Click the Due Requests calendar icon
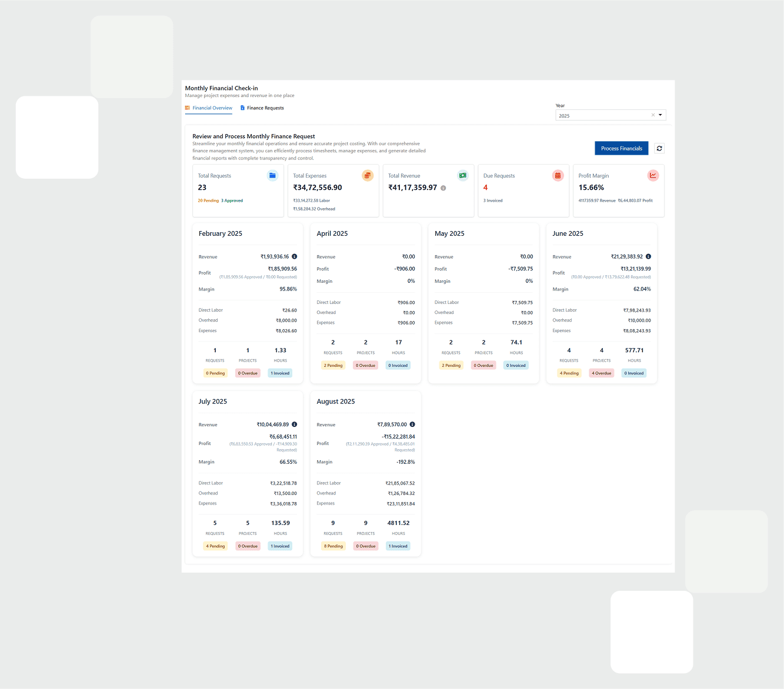The width and height of the screenshot is (784, 689). 558,175
